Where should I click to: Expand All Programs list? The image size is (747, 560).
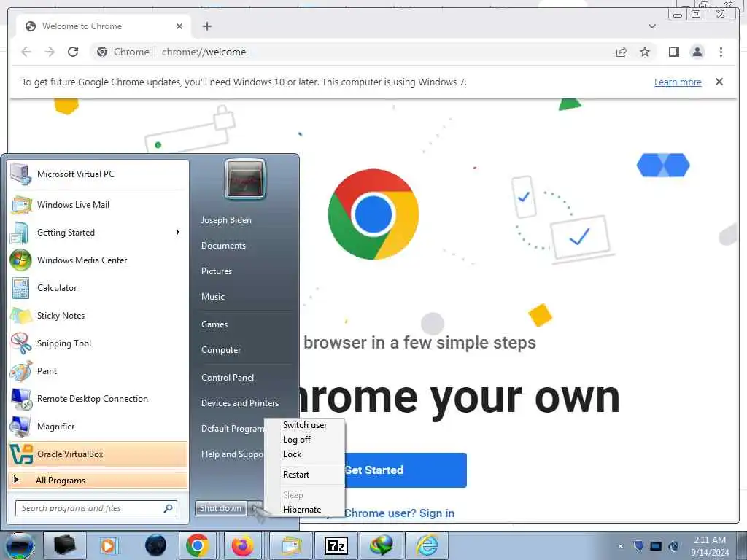click(x=98, y=480)
